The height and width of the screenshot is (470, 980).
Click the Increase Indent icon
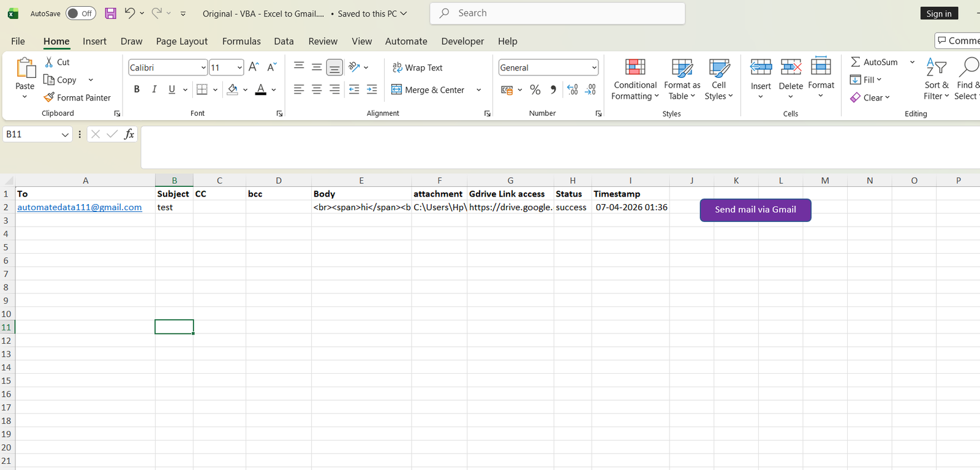pos(372,90)
